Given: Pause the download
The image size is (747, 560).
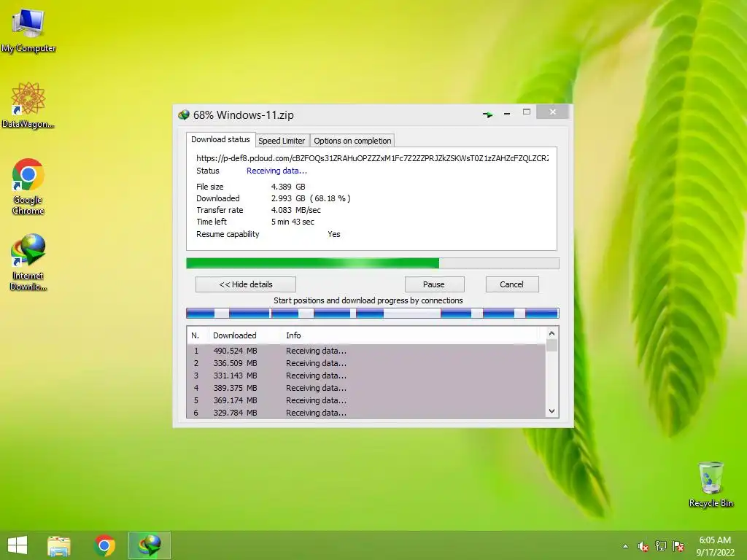Looking at the screenshot, I should coord(434,284).
